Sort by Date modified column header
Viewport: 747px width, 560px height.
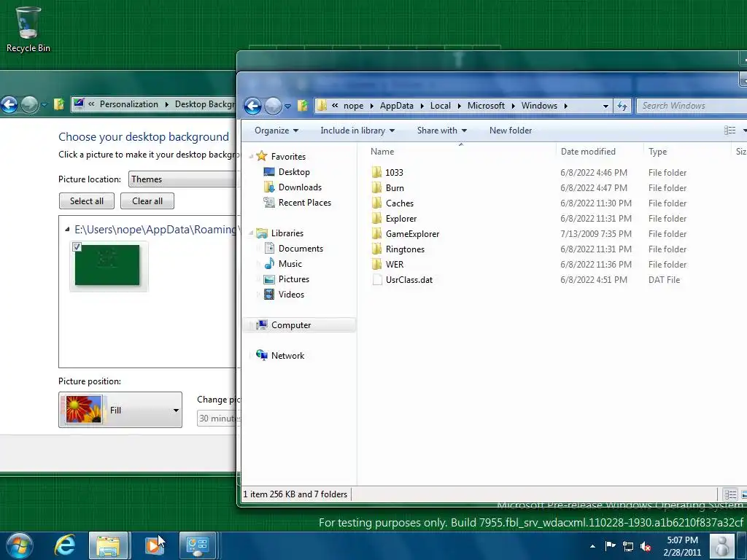pos(600,152)
